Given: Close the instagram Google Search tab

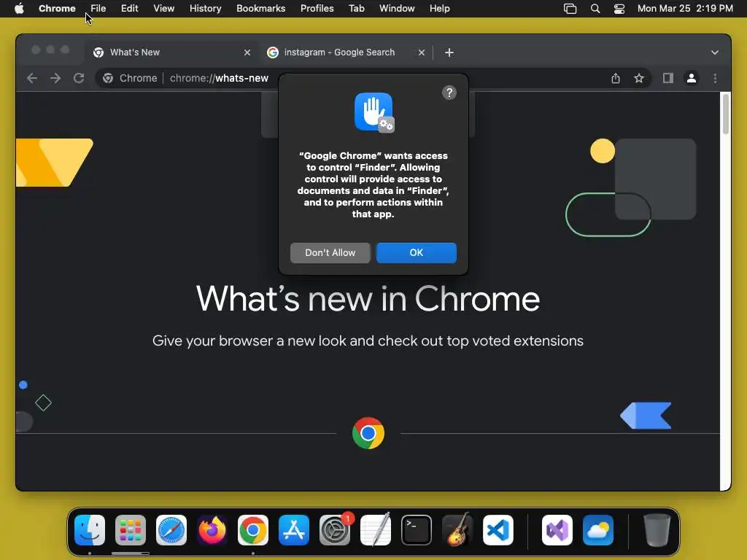Looking at the screenshot, I should (x=422, y=52).
